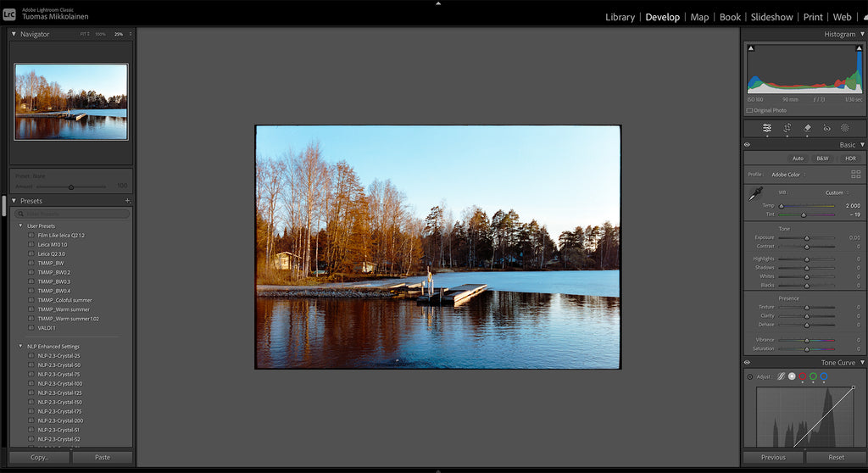The height and width of the screenshot is (473, 868).
Task: Activate the Healing eraser tool
Action: (x=807, y=128)
